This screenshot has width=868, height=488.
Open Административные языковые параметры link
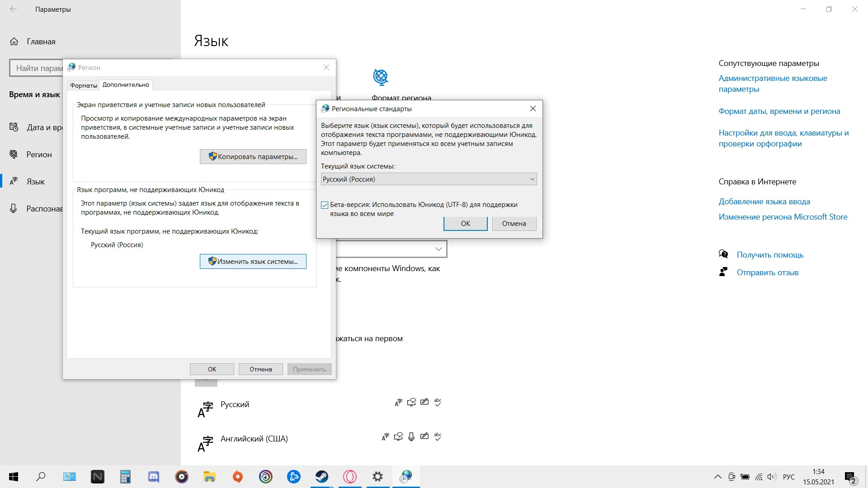(773, 84)
